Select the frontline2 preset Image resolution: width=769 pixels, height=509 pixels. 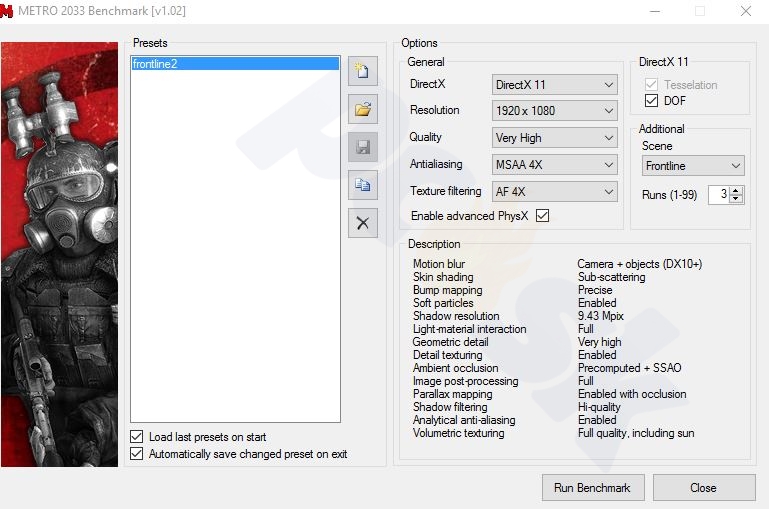tap(235, 64)
